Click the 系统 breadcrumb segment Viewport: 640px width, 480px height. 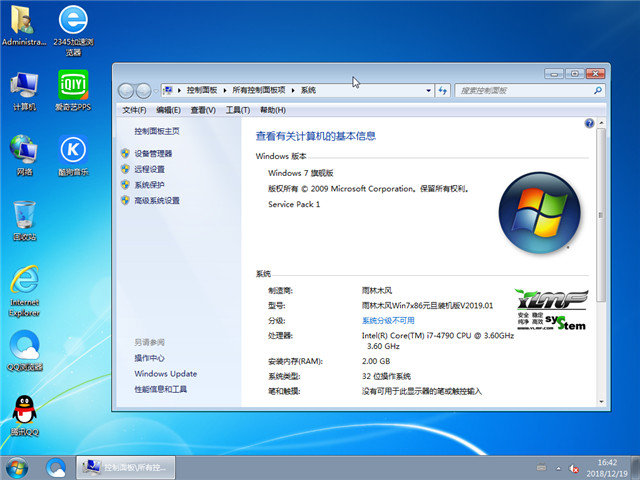(308, 90)
